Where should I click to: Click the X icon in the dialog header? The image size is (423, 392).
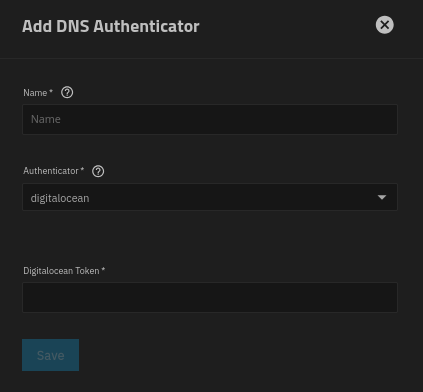(x=385, y=25)
